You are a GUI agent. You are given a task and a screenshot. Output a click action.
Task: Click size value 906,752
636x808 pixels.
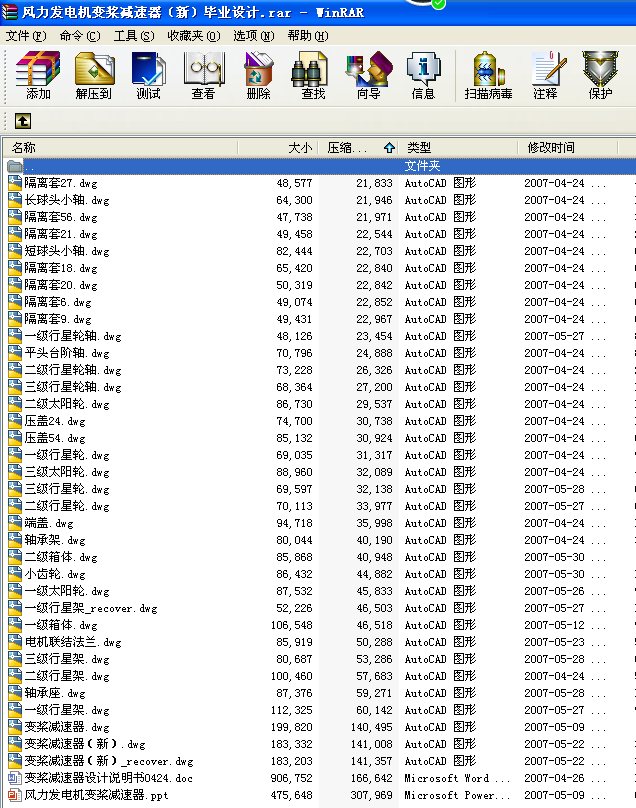tap(291, 778)
